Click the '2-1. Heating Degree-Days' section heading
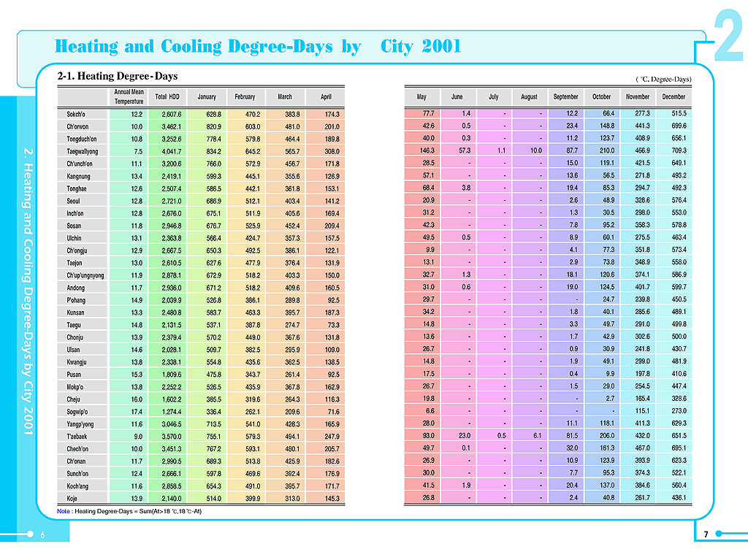748x560 pixels. click(118, 76)
